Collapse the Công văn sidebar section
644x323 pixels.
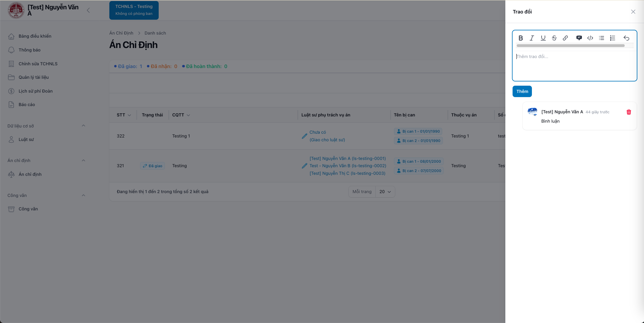pos(83,196)
